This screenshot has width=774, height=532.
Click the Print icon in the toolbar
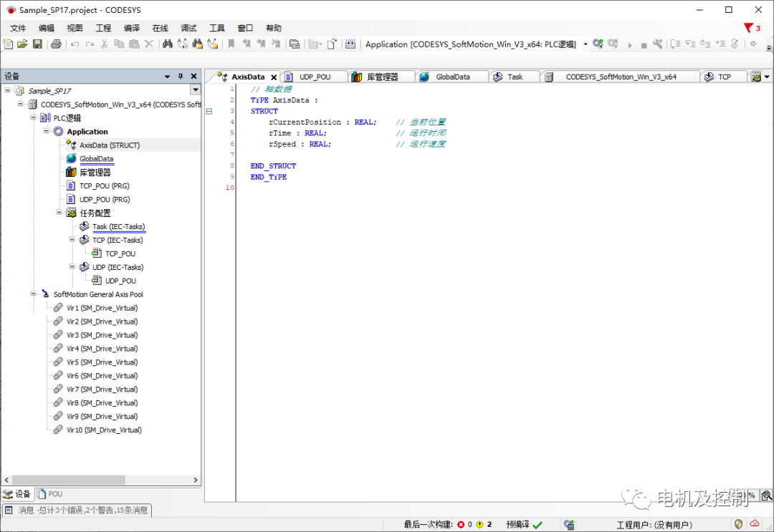56,44
